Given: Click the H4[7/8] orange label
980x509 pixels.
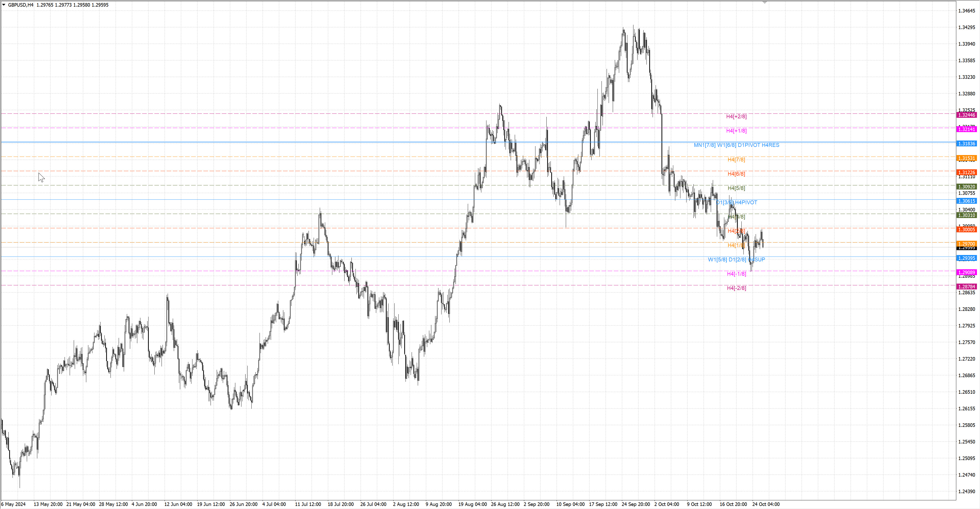Looking at the screenshot, I should [736, 160].
